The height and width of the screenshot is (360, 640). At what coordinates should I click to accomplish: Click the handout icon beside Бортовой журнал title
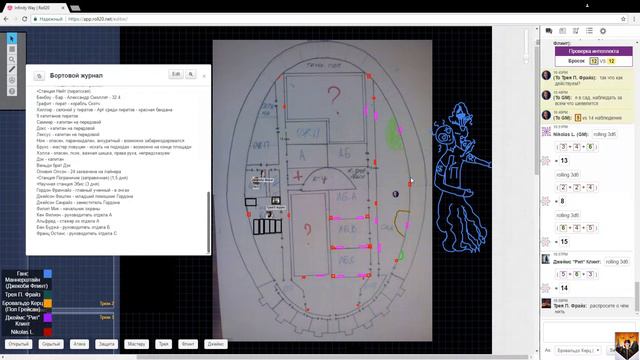point(39,76)
